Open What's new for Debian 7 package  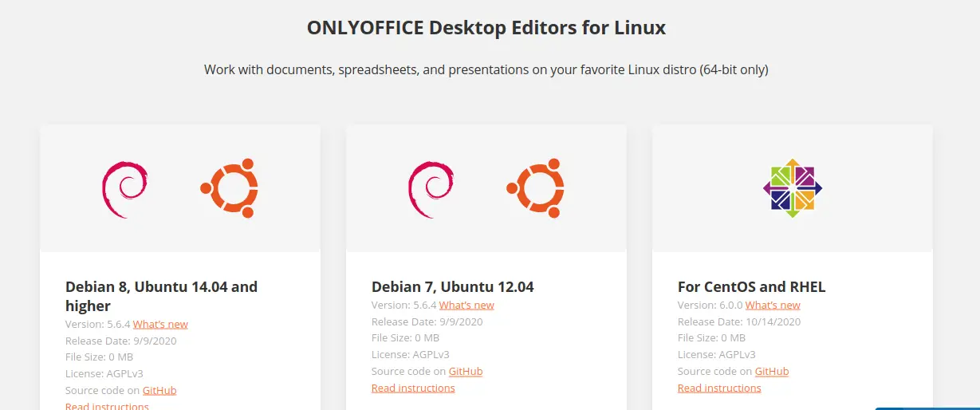pos(466,306)
